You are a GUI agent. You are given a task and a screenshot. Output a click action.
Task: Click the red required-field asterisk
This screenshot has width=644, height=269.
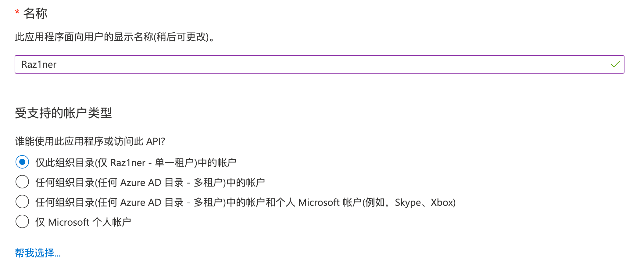tap(17, 12)
